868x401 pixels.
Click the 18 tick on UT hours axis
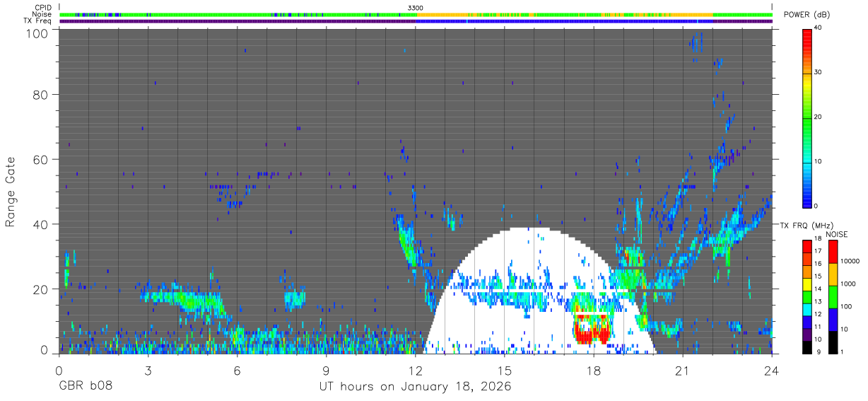593,371
